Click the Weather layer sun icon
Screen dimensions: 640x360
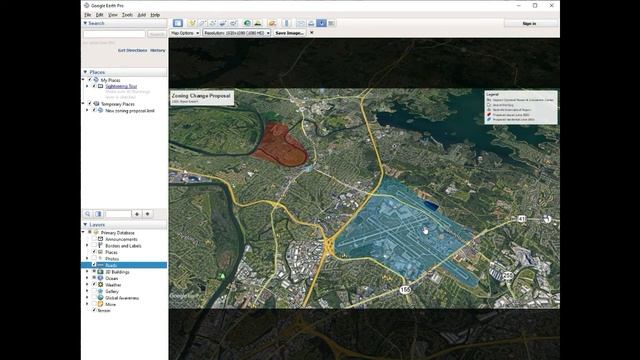(100, 284)
